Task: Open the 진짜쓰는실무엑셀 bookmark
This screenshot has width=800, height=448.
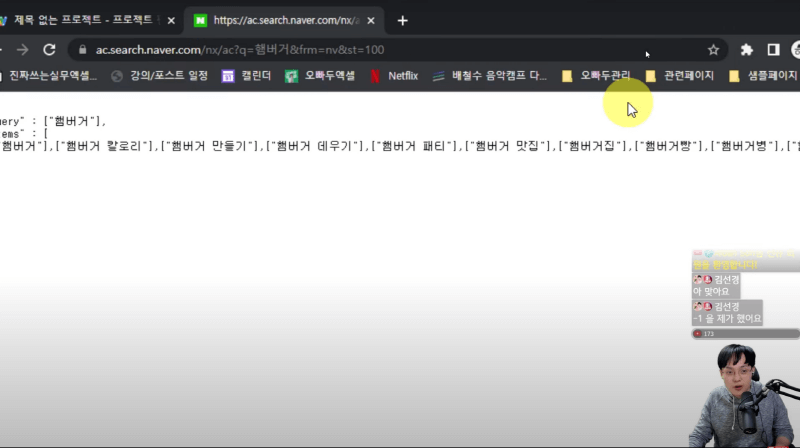Action: click(x=48, y=76)
